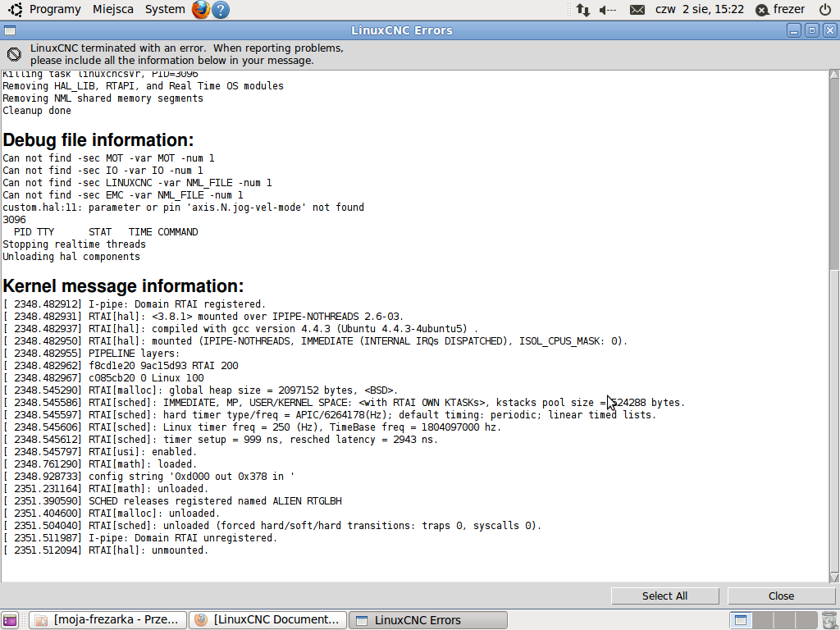Screen dimensions: 840x630
Task: Open the help icon in top panel
Action: click(x=221, y=10)
